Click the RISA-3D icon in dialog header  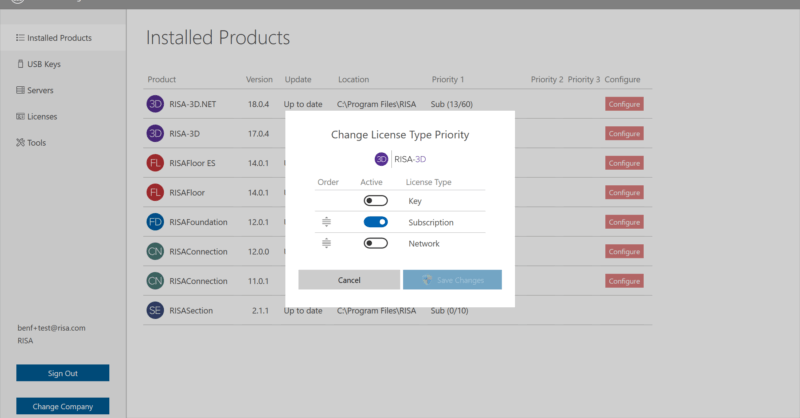pos(381,159)
